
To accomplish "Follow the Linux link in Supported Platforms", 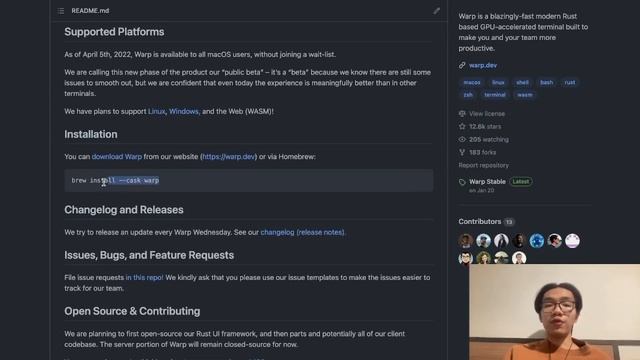I will point(156,111).
